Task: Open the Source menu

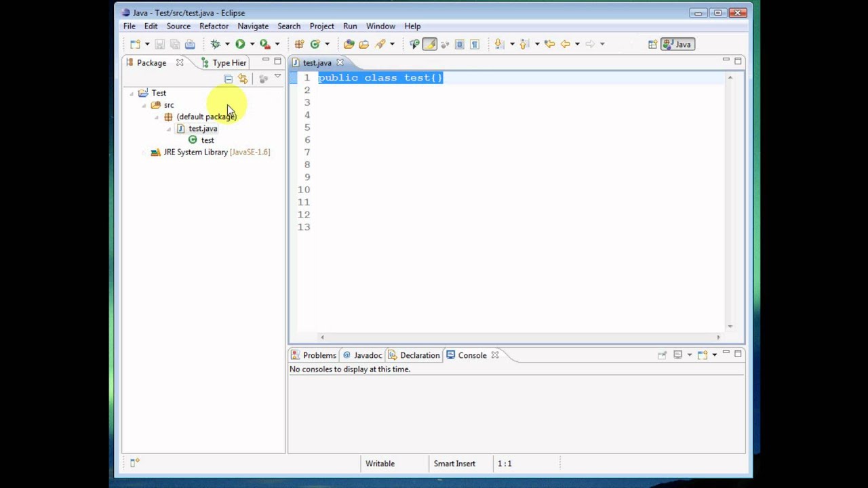Action: tap(178, 26)
